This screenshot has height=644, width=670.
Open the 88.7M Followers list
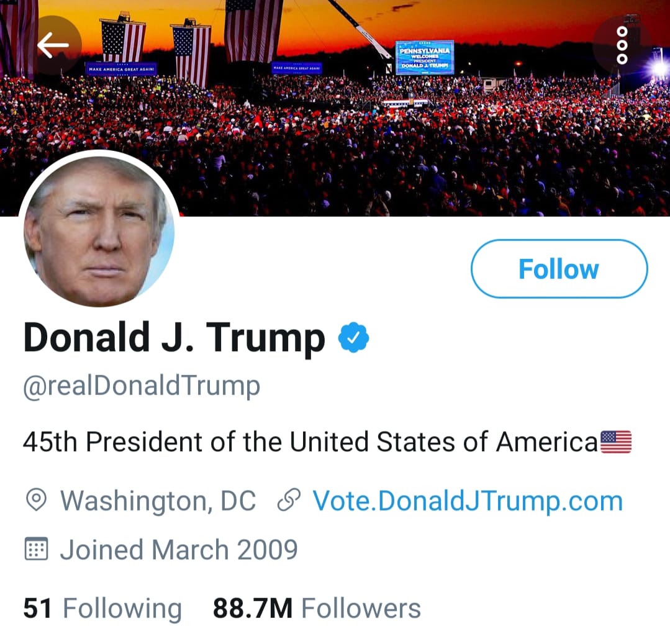317,608
